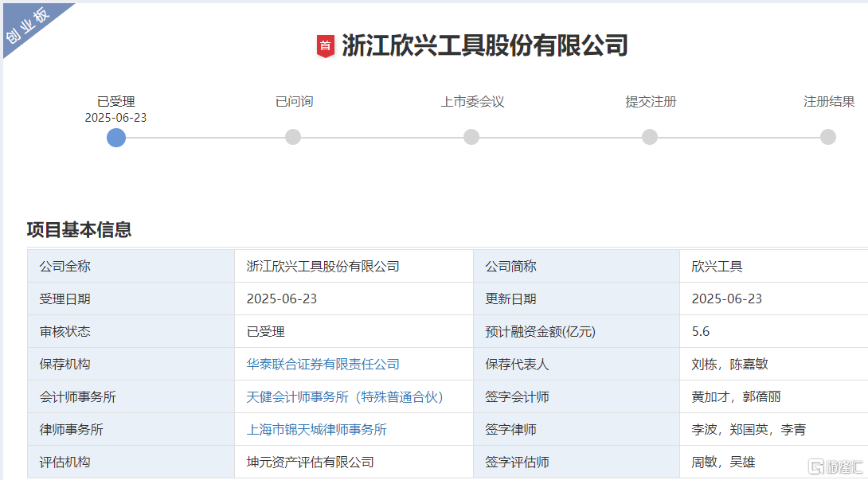Click the 坤元资产评估有限公司 value cell
This screenshot has height=480, width=868.
[354, 462]
